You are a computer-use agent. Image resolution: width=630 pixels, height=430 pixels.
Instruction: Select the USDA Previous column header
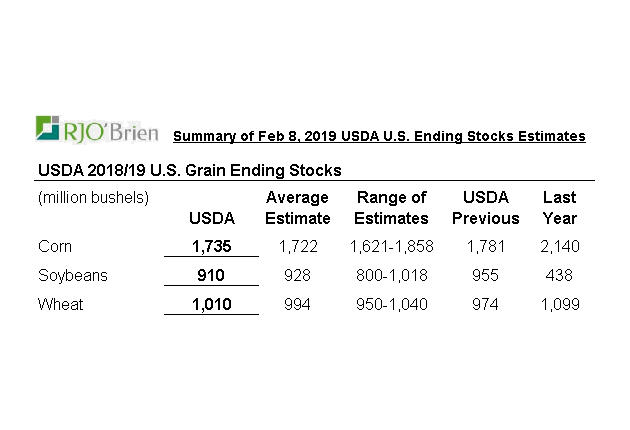(x=485, y=208)
